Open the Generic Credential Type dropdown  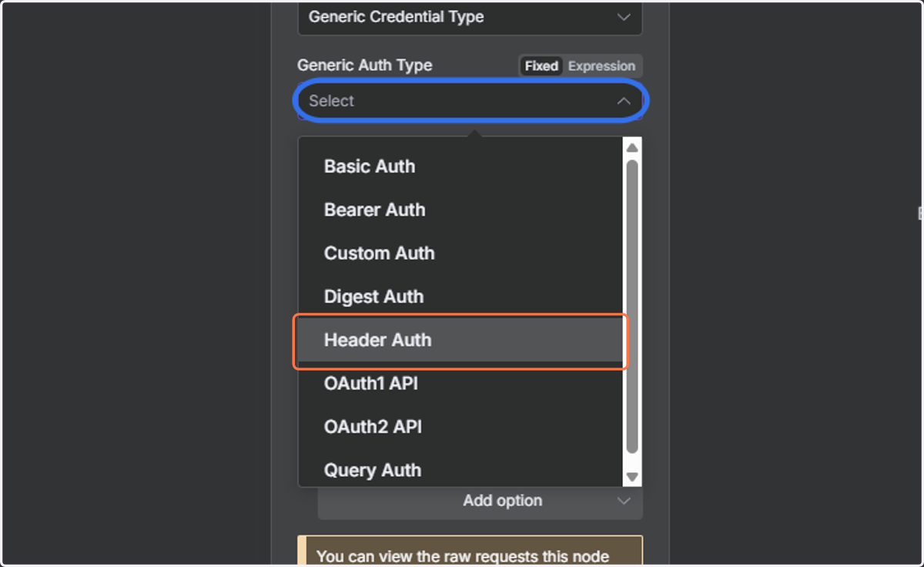click(470, 17)
